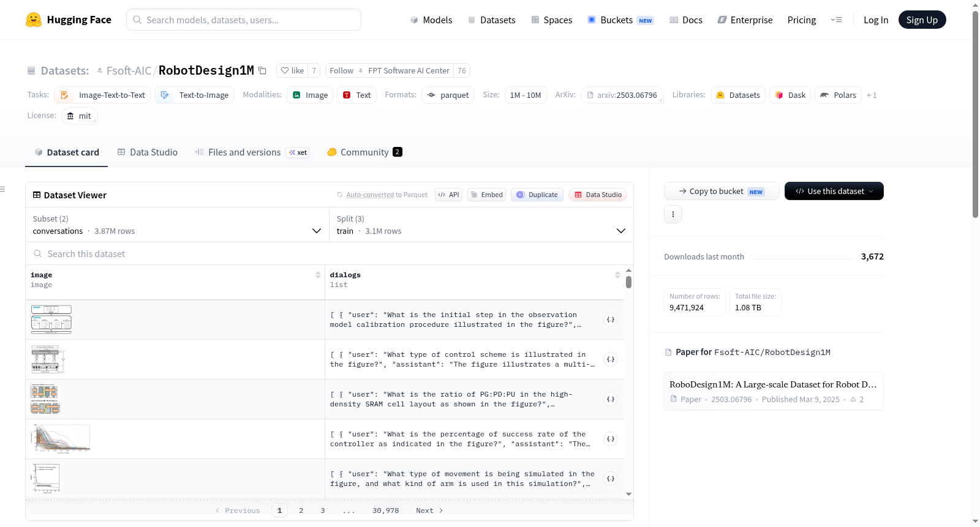Click the Log In link
Screen dimensions: 980x527
tap(876, 20)
